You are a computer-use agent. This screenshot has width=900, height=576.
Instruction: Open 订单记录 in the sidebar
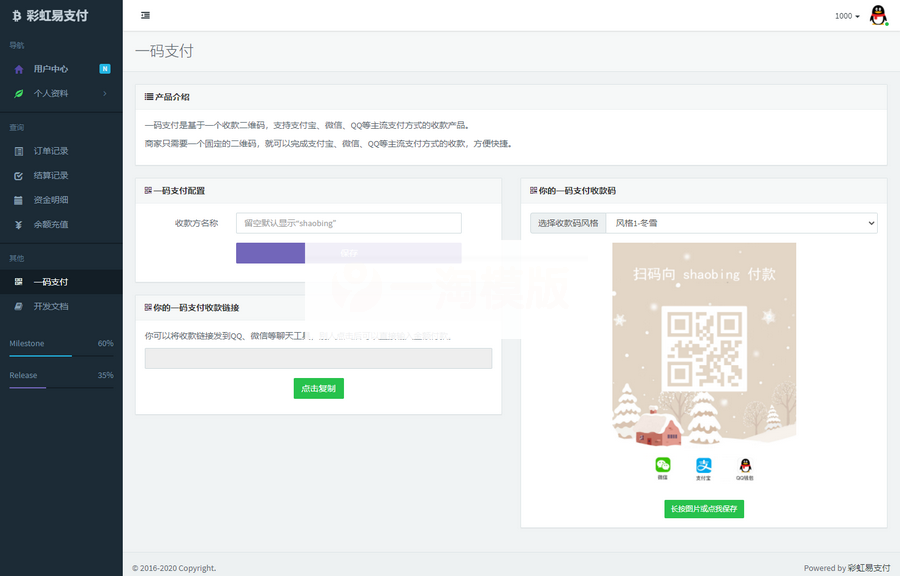(51, 151)
